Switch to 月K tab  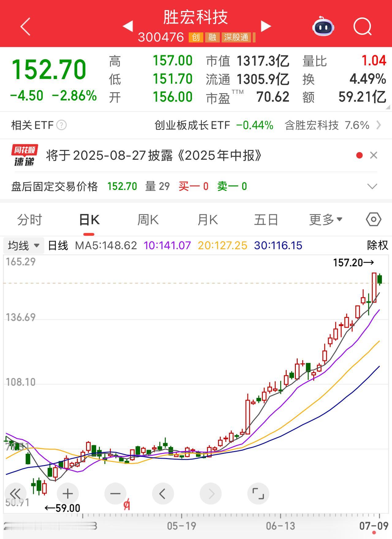[x=207, y=220]
